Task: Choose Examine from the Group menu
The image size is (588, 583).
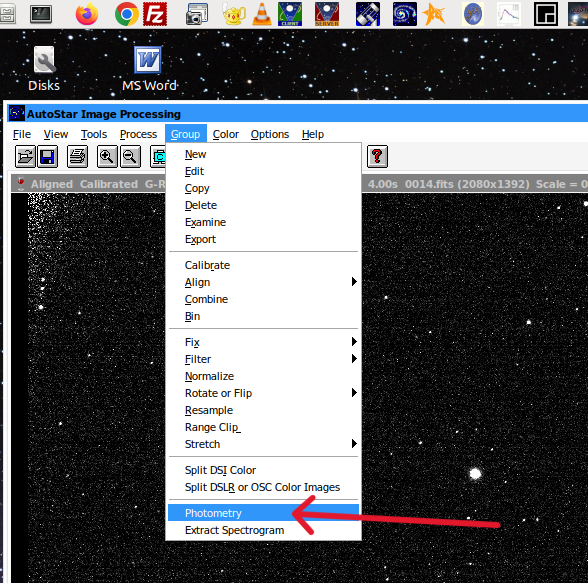Action: point(263,222)
